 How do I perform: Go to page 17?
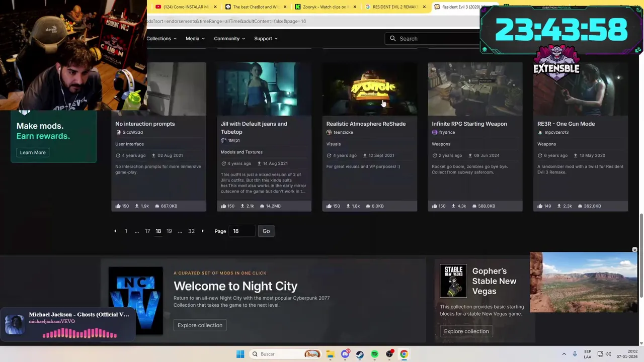(x=147, y=231)
